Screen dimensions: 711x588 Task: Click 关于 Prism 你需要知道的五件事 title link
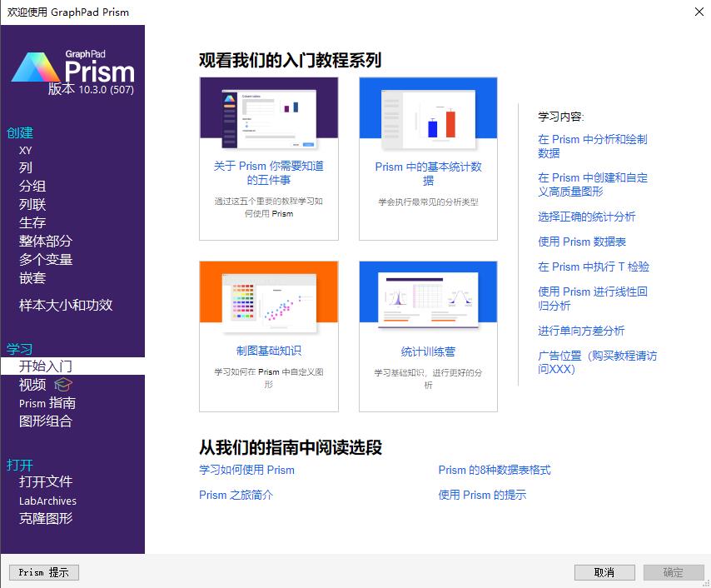(269, 173)
